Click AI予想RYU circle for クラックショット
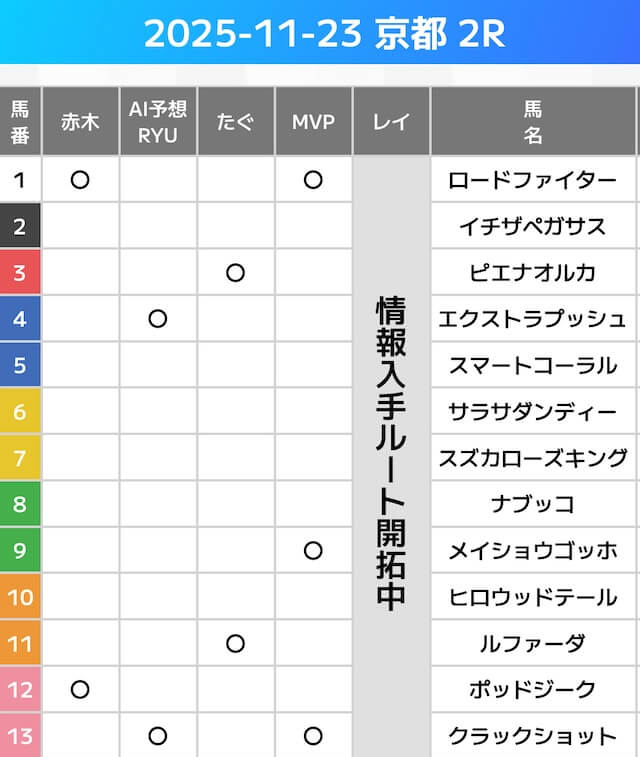Screen dimensions: 640x757 click(158, 736)
